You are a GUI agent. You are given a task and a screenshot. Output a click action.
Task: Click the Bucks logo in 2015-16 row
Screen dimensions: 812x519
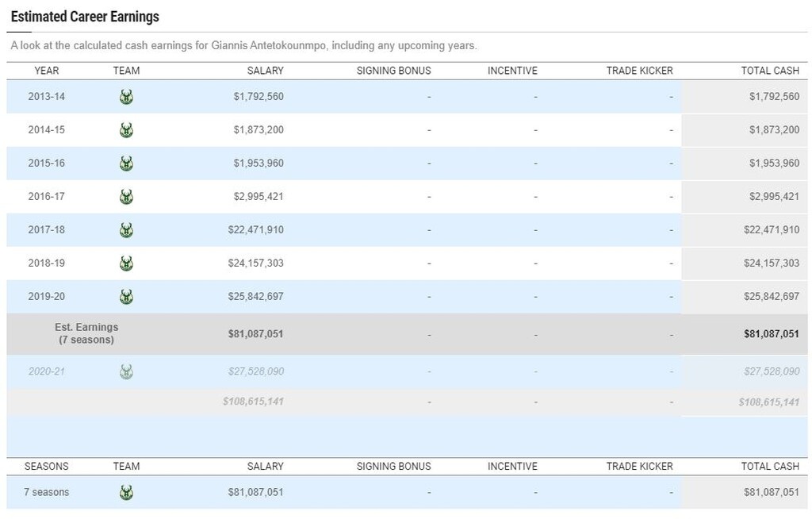pyautogui.click(x=126, y=163)
